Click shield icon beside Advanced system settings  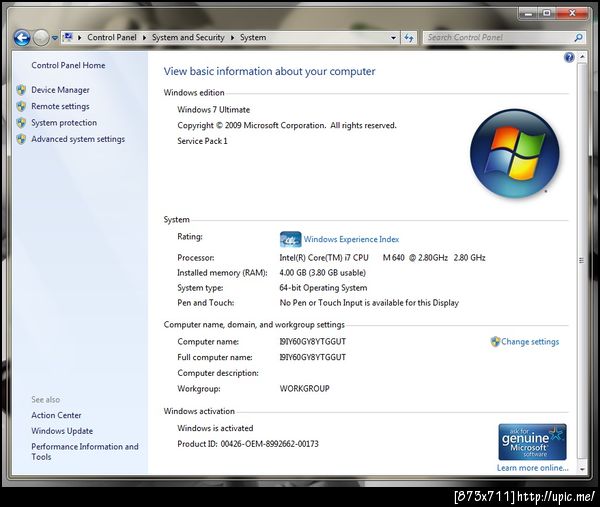point(21,139)
